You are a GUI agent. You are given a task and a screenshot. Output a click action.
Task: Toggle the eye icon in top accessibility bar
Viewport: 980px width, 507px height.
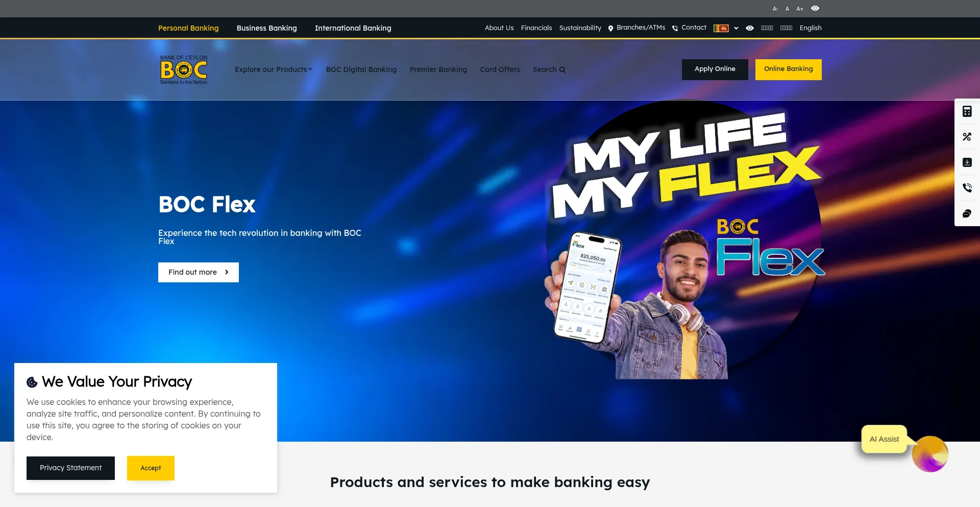tap(815, 8)
